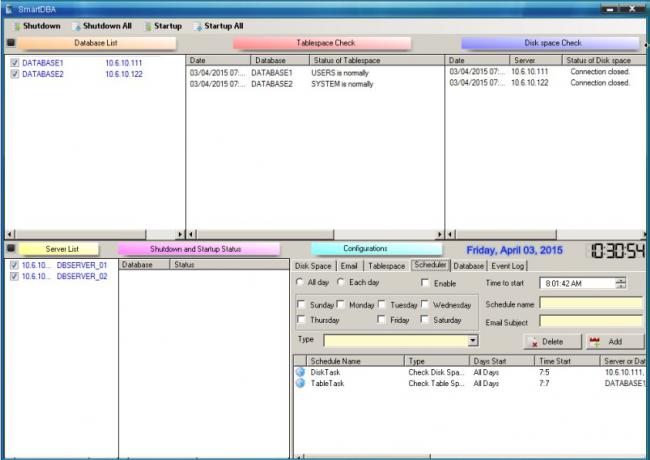Select the Each day radio button
Viewport: 650px width, 460px height.
(342, 283)
